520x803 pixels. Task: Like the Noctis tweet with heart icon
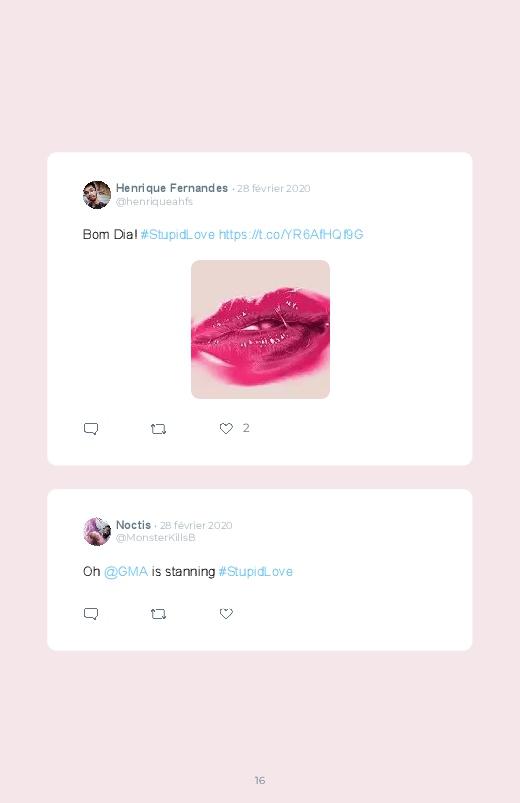point(226,613)
